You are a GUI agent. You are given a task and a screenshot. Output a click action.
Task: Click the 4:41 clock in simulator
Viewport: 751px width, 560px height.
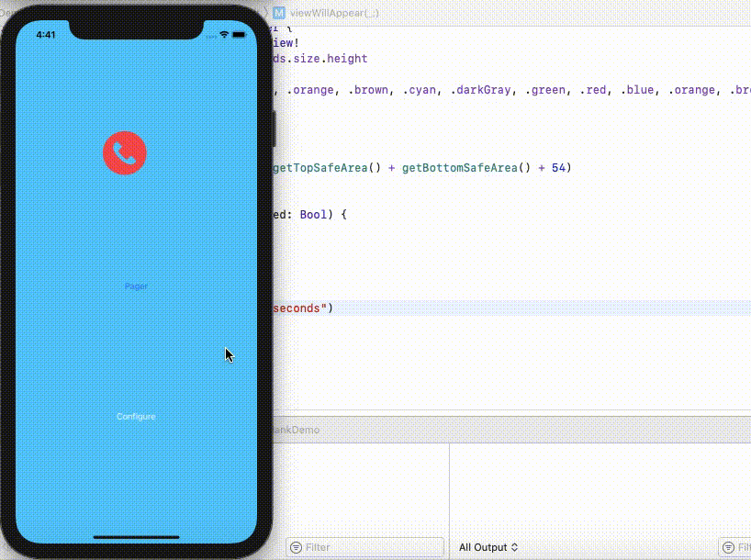(46, 35)
